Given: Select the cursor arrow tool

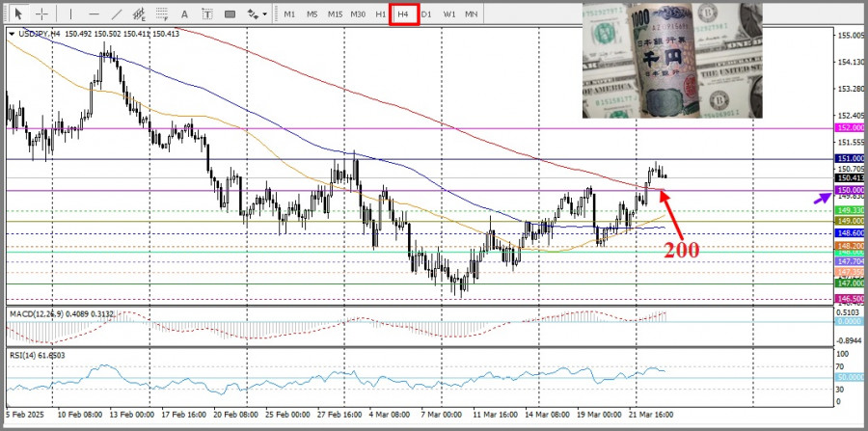Looking at the screenshot, I should click(x=17, y=14).
